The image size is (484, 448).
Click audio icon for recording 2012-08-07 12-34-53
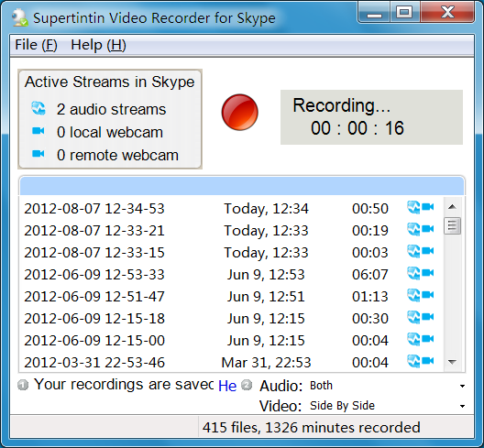[413, 207]
